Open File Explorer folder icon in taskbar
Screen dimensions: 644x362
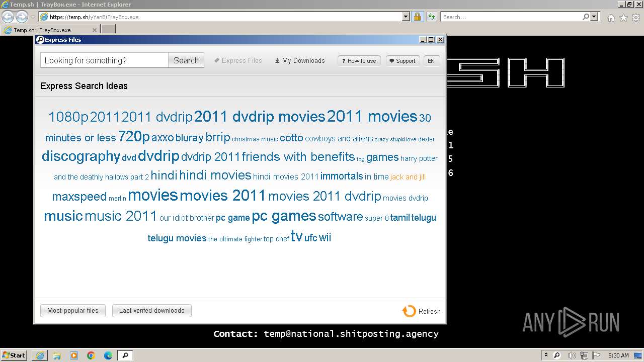[x=57, y=355]
